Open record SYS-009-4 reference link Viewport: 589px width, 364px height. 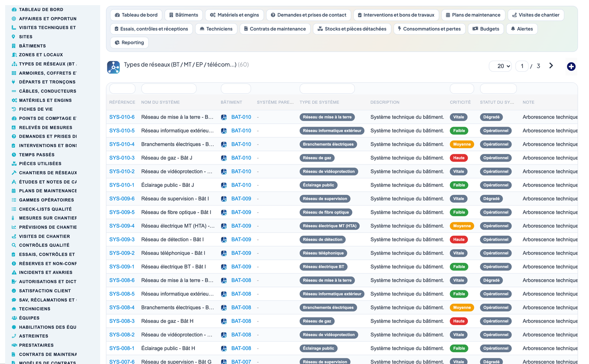coord(122,226)
